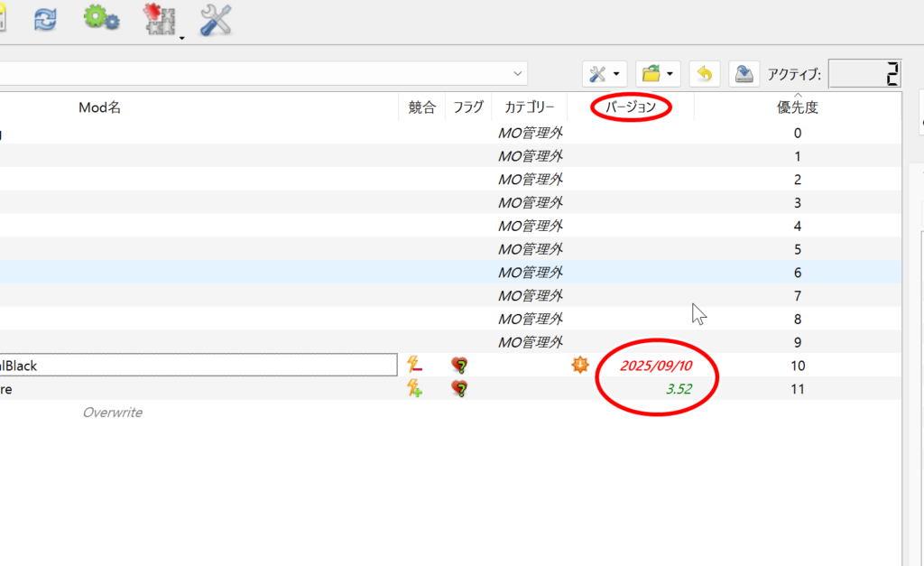Open the wrench and screwdriver tools icon

pos(216,20)
